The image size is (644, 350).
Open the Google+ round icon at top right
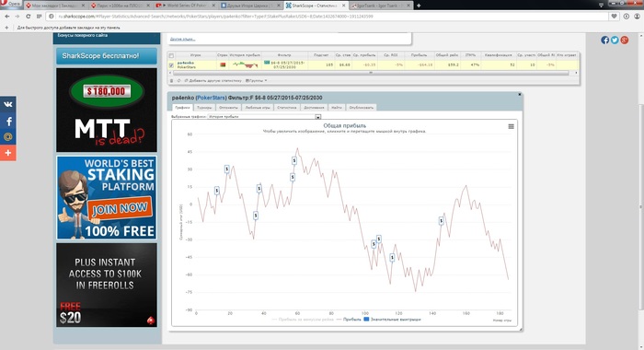click(625, 40)
